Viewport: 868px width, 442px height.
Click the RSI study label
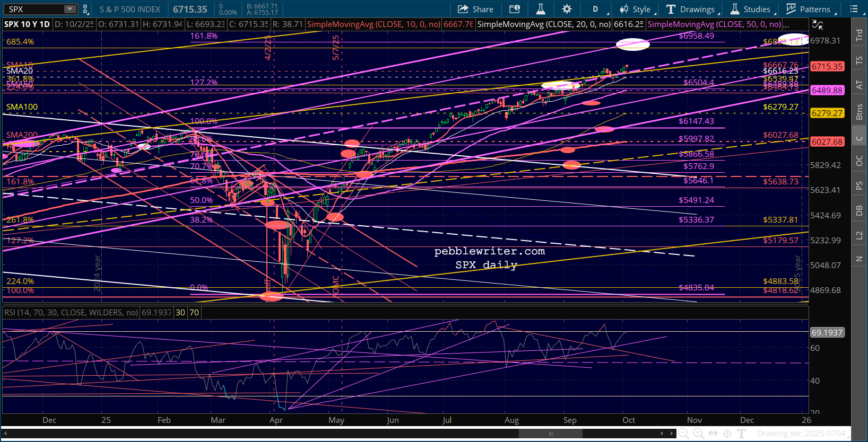[71, 313]
